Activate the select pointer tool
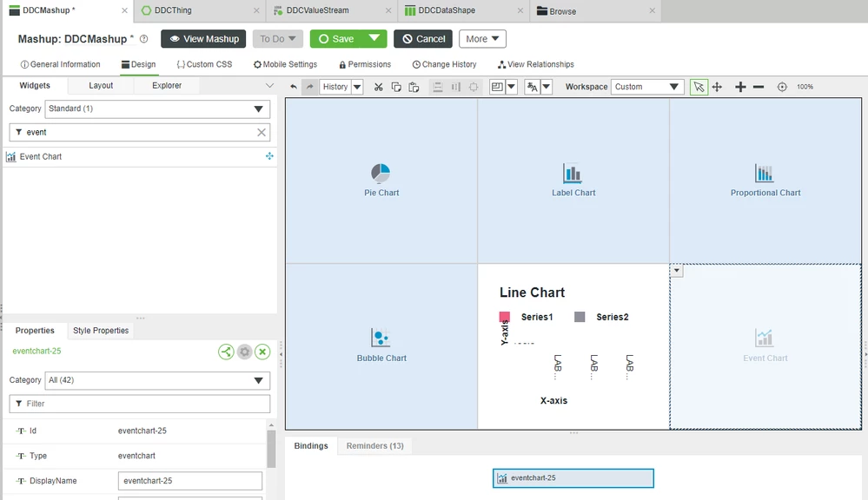The image size is (868, 500). (x=699, y=87)
